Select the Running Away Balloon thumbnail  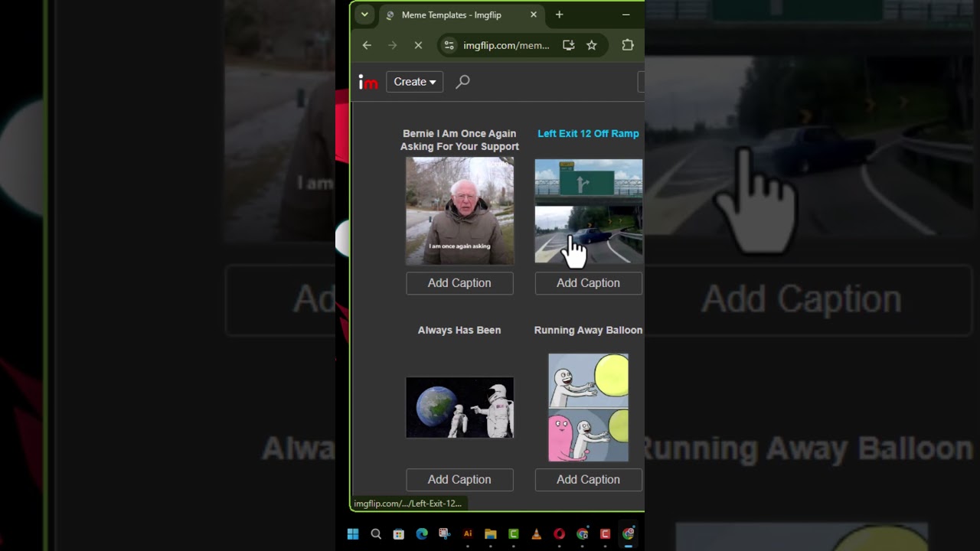pos(588,407)
